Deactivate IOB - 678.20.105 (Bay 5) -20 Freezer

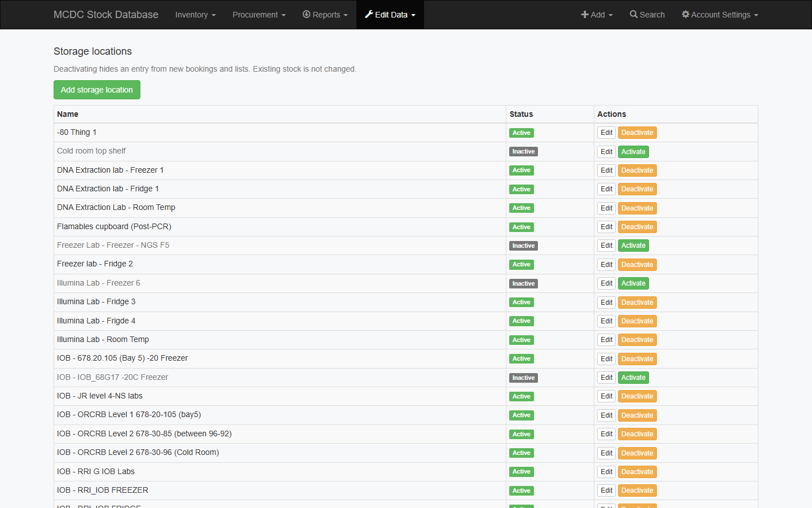point(637,359)
